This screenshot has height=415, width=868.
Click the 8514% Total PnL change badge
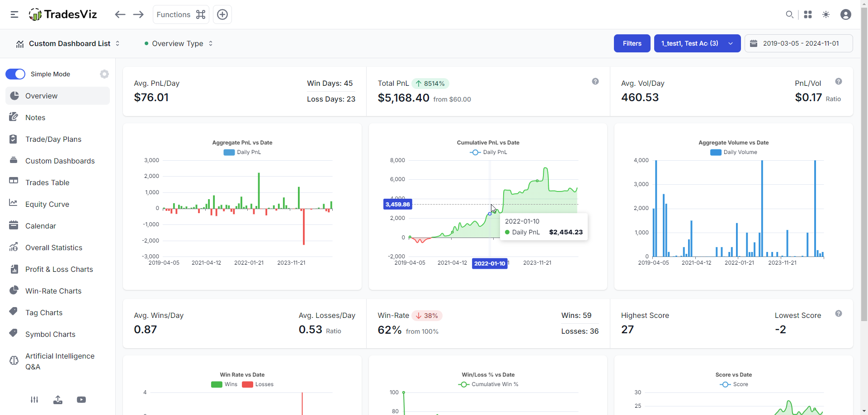(x=430, y=84)
